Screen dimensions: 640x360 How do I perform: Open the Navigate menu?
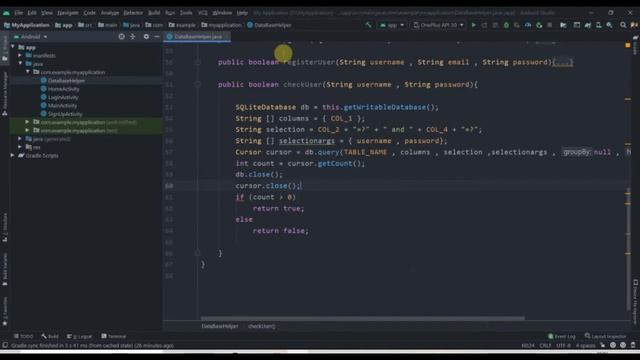pos(67,13)
